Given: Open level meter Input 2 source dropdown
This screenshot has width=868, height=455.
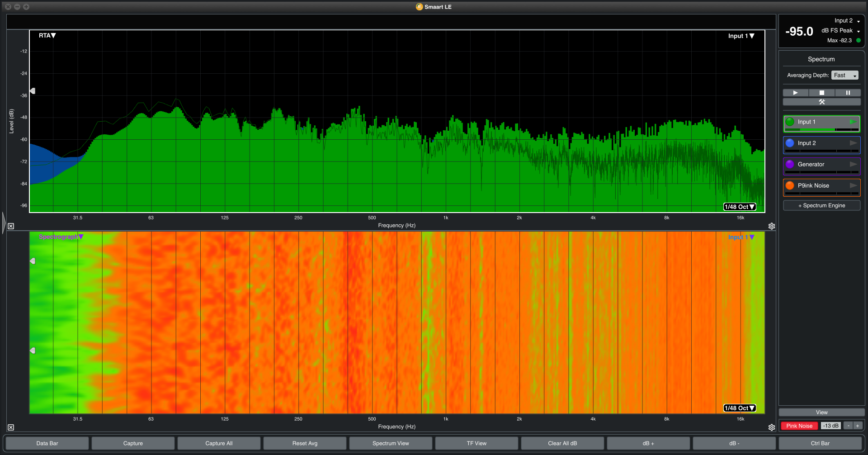Looking at the screenshot, I should coord(847,21).
